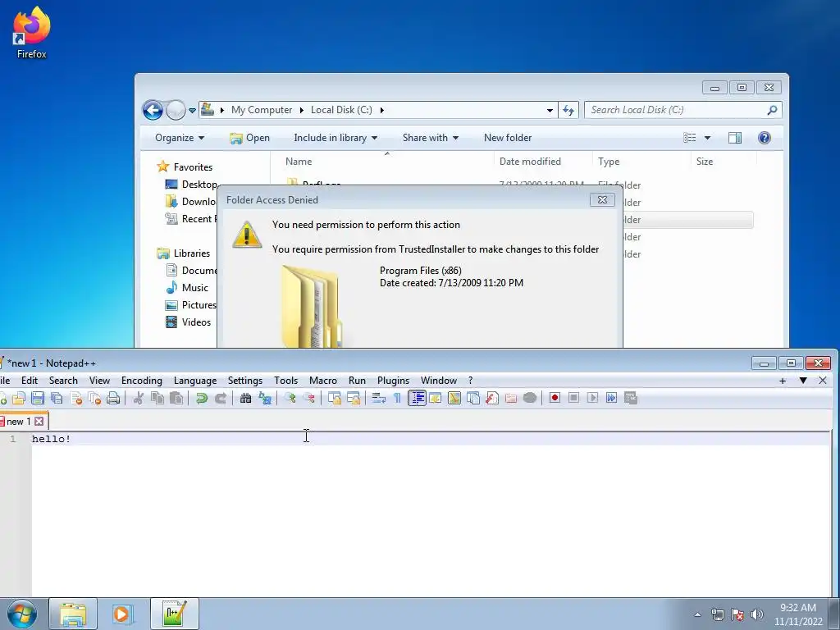
Task: Close the Folder Access Denied dialog
Action: [x=602, y=200]
